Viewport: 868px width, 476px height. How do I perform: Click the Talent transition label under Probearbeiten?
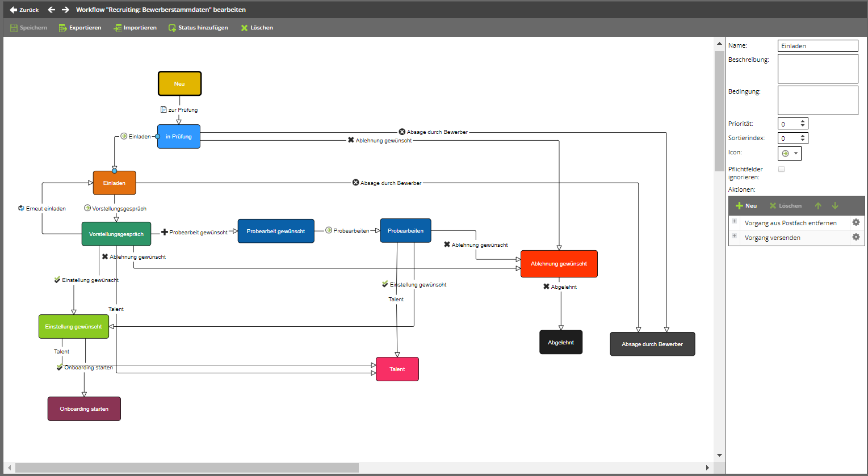396,300
